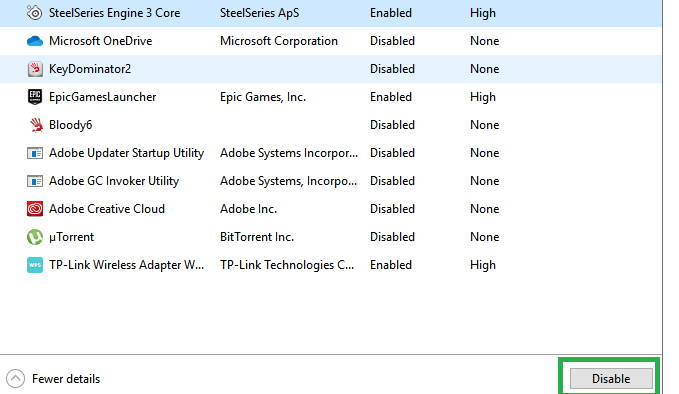Click publisher TP-Link Technologies C...
679x394 pixels.
287,265
